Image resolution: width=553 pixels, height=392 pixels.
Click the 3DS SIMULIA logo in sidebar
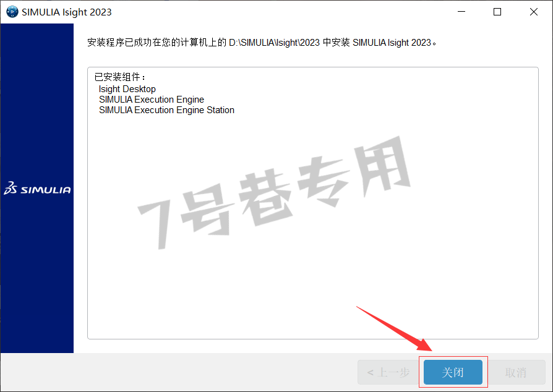(37, 189)
